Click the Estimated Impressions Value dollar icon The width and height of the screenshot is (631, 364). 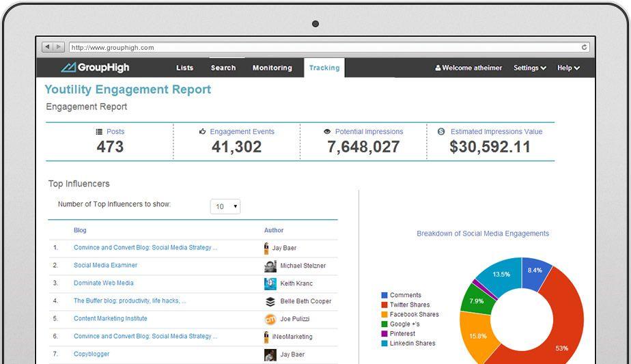pos(441,131)
